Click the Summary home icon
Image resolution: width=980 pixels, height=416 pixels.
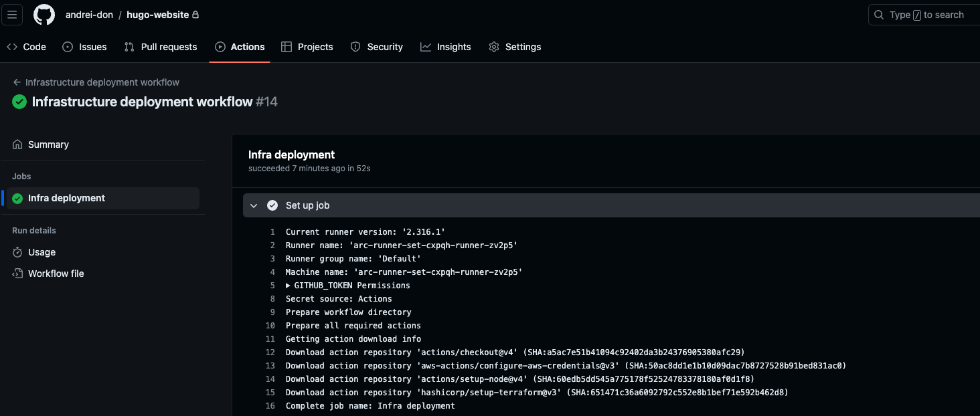coord(17,144)
